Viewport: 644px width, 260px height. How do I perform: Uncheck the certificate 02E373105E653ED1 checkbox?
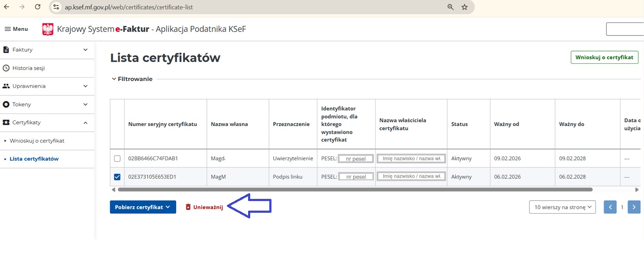tap(117, 177)
